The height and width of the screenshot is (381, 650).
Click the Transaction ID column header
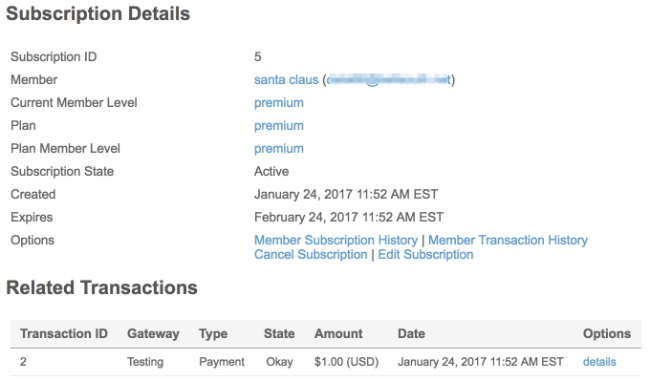coord(64,334)
